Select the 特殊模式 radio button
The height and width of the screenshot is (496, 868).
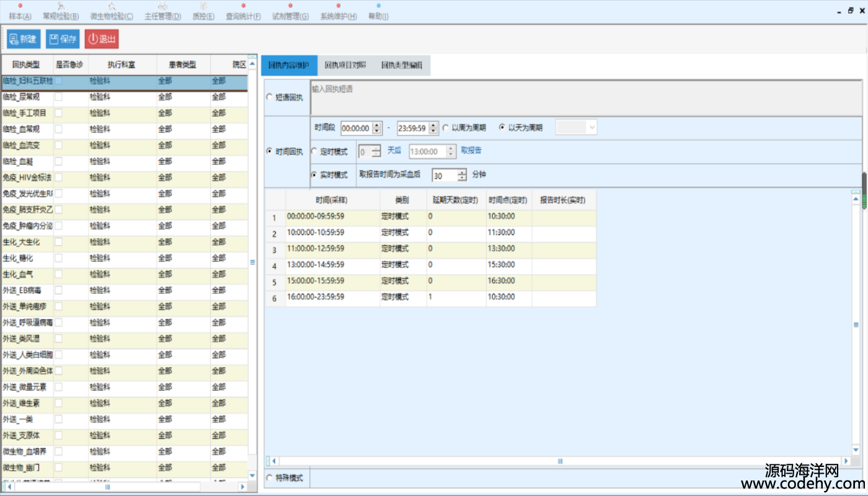point(269,478)
